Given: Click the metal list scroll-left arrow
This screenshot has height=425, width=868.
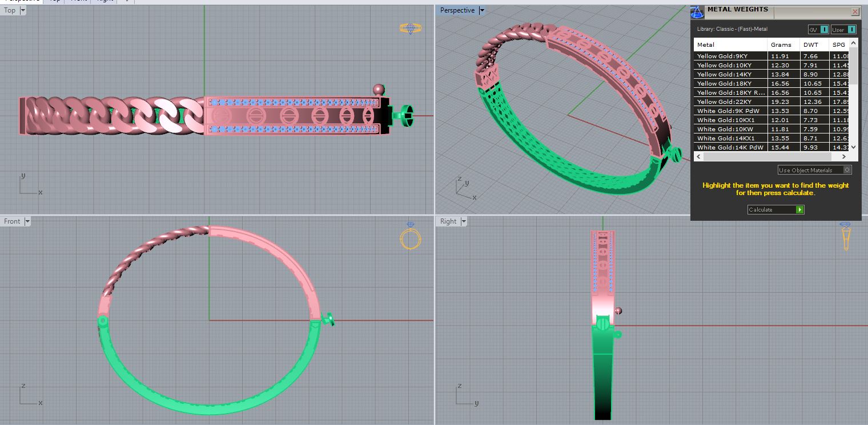Looking at the screenshot, I should click(x=698, y=156).
